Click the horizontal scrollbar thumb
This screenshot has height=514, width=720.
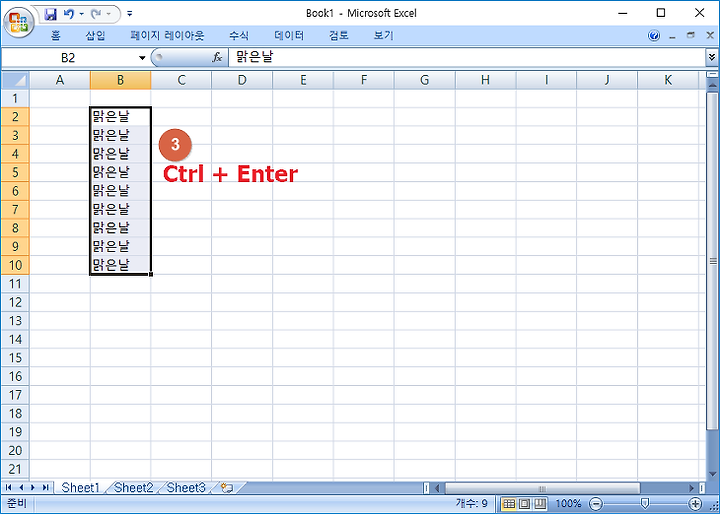(542, 488)
